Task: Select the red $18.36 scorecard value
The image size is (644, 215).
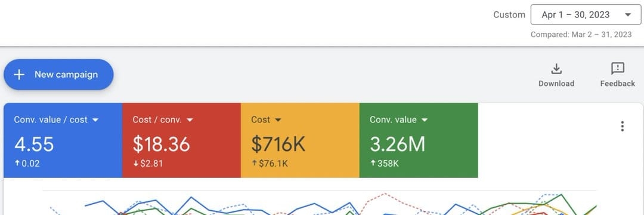Action: click(161, 145)
